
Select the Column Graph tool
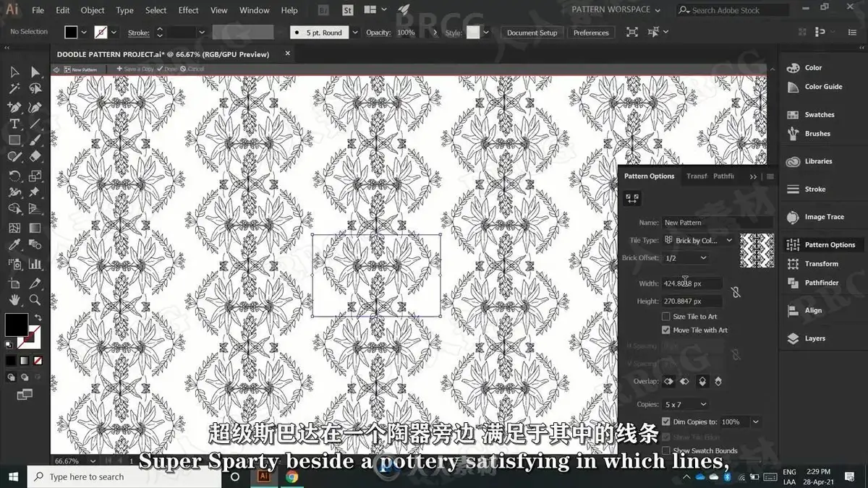pyautogui.click(x=35, y=264)
